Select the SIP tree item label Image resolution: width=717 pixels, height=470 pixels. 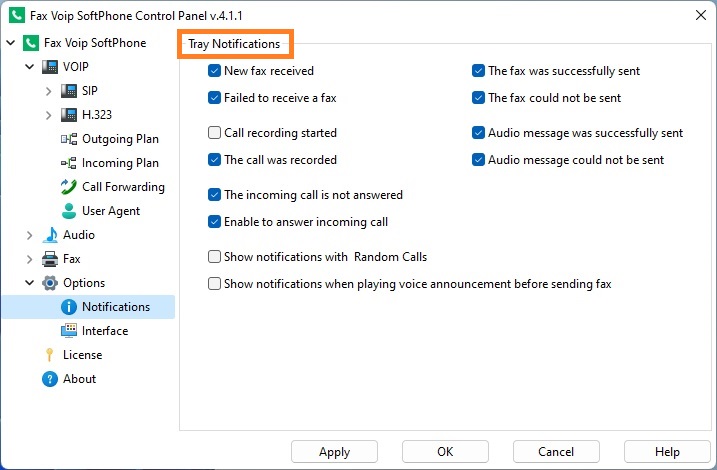(90, 91)
